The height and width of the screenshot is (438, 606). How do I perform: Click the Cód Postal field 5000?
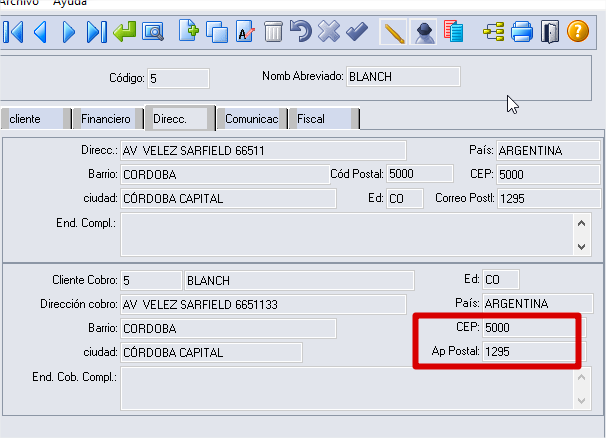click(420, 174)
